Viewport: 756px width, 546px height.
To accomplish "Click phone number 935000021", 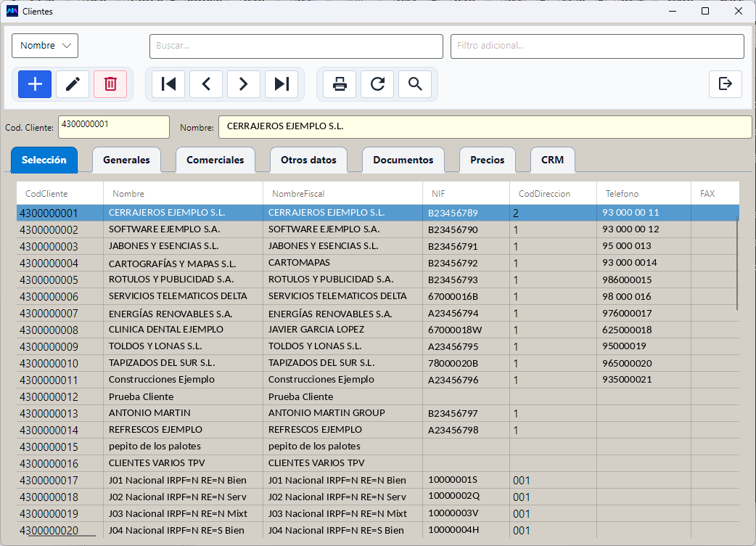I will (627, 380).
